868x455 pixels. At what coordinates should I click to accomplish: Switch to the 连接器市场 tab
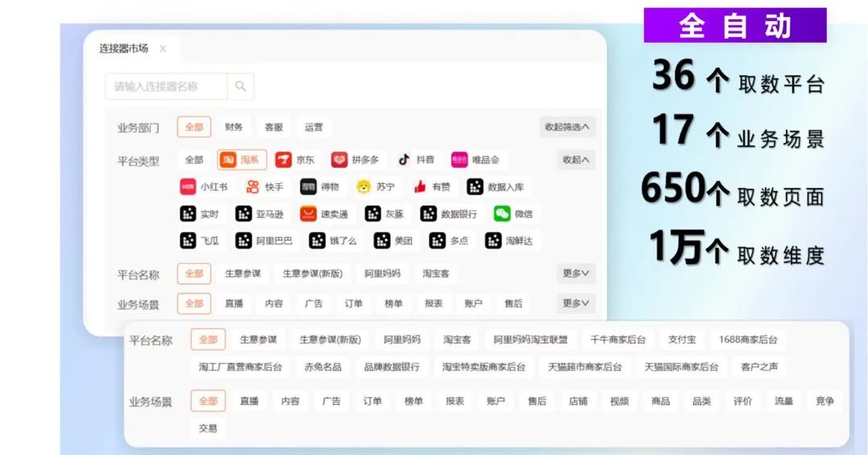coord(124,48)
